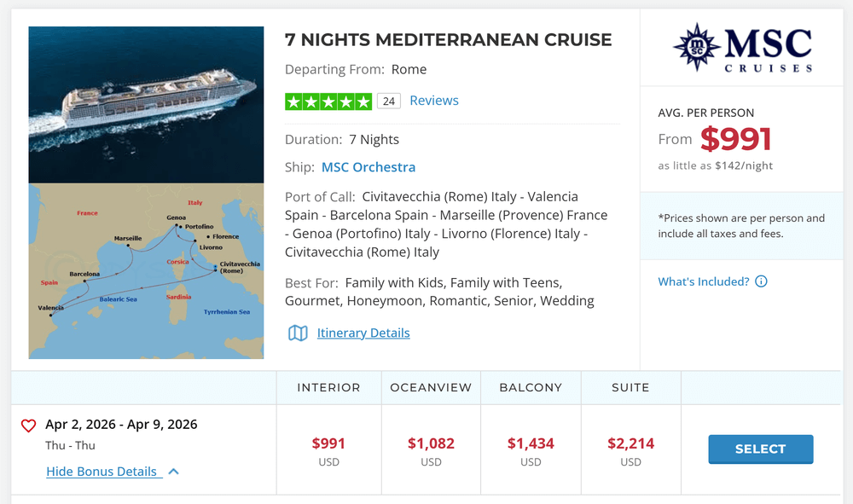Click the info icon next to What's Included
The width and height of the screenshot is (853, 504).
(761, 281)
